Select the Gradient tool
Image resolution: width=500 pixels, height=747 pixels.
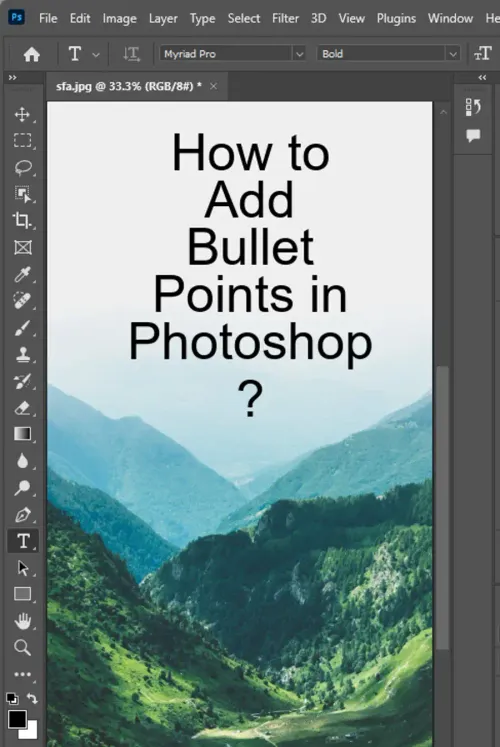pos(22,434)
